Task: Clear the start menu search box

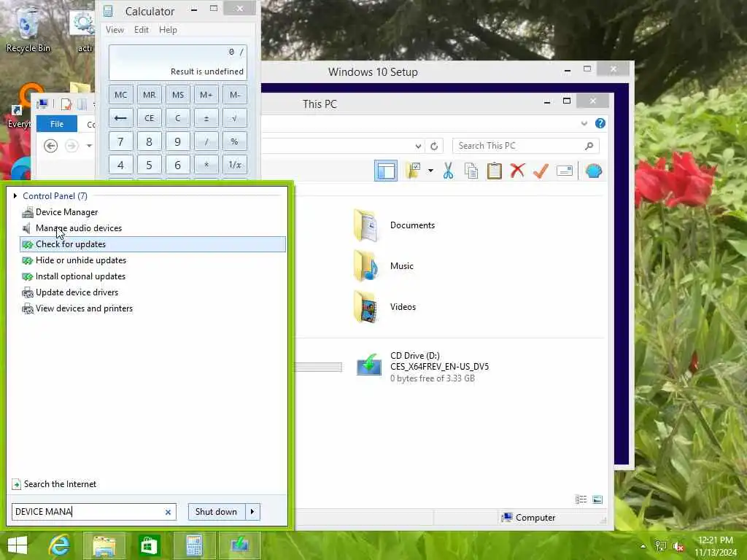Action: 168,512
